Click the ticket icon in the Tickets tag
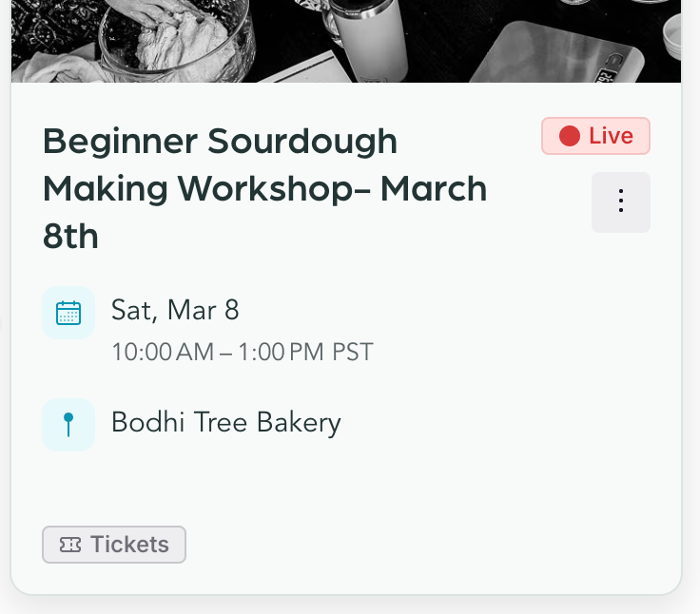Image resolution: width=700 pixels, height=614 pixels. tap(70, 545)
